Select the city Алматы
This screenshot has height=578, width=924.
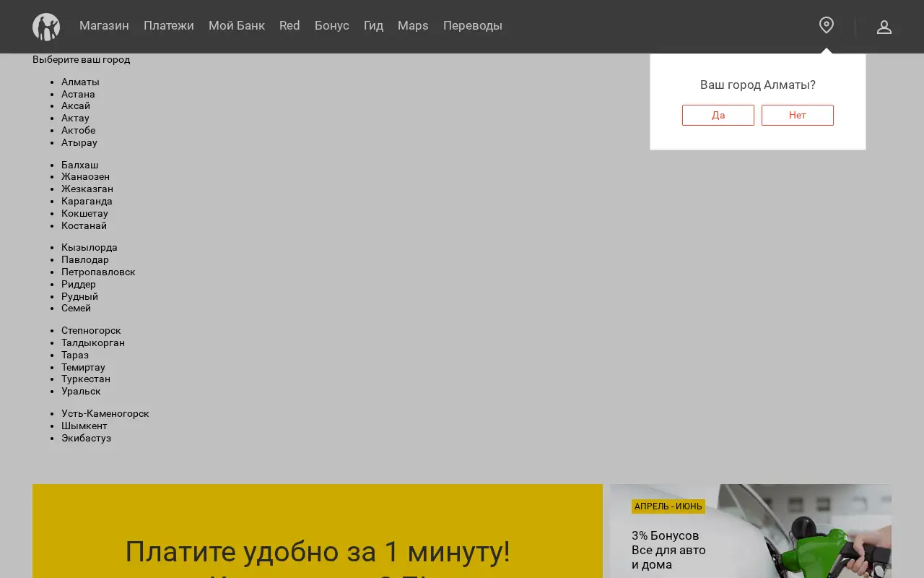pyautogui.click(x=80, y=82)
